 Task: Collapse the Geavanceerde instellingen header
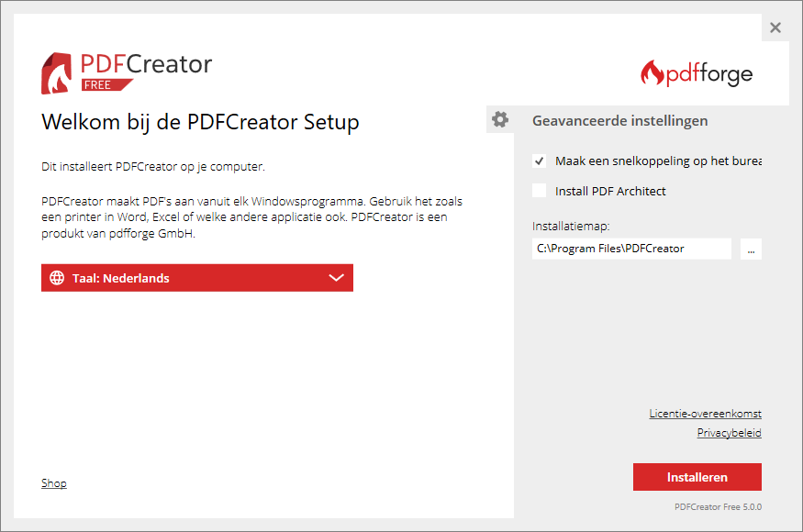pos(619,120)
